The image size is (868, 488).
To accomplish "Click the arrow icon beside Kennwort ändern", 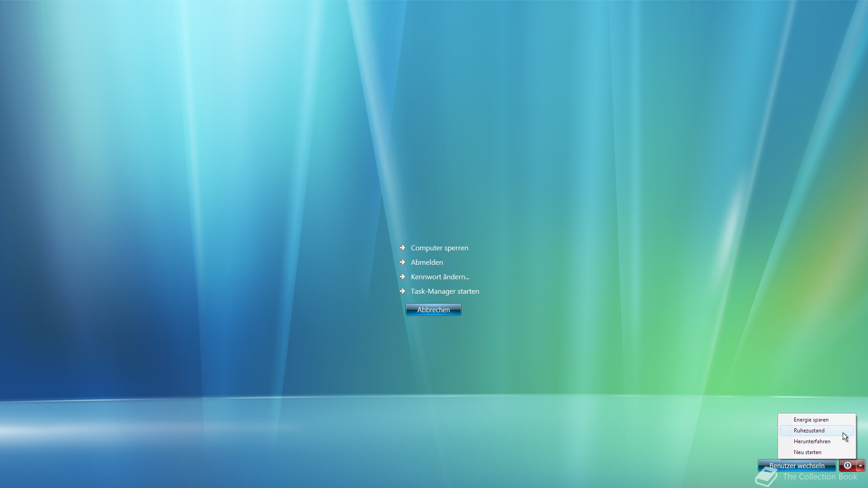I will point(402,277).
